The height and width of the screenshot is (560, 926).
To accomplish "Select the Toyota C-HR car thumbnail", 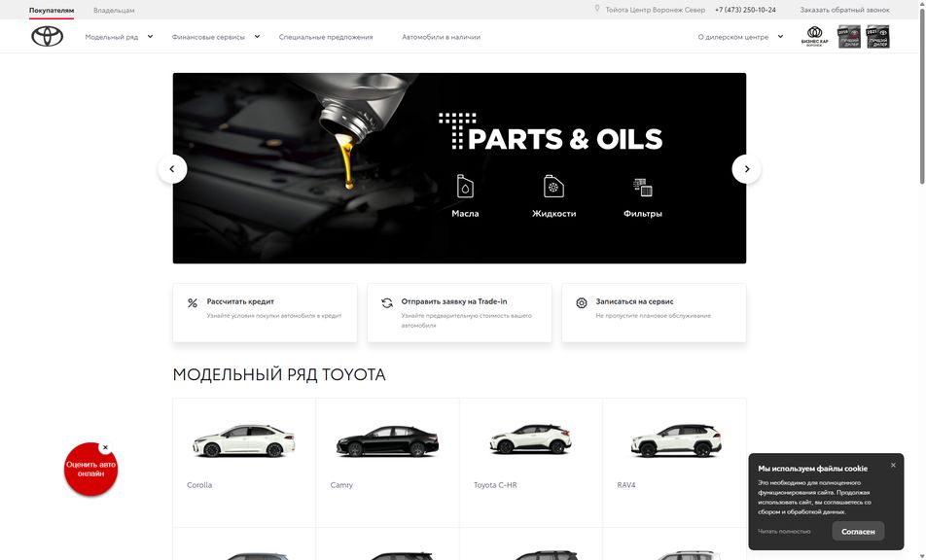I will (x=531, y=439).
